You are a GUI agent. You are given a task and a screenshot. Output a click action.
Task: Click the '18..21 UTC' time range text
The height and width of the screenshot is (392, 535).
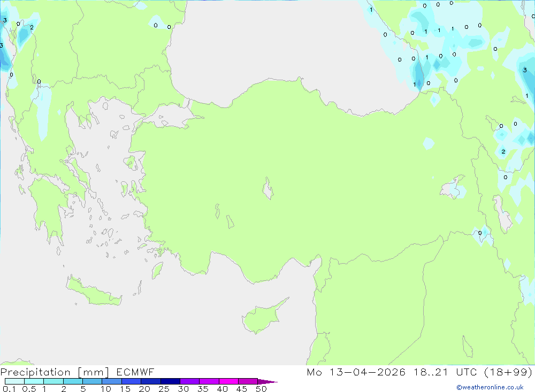tap(445, 372)
